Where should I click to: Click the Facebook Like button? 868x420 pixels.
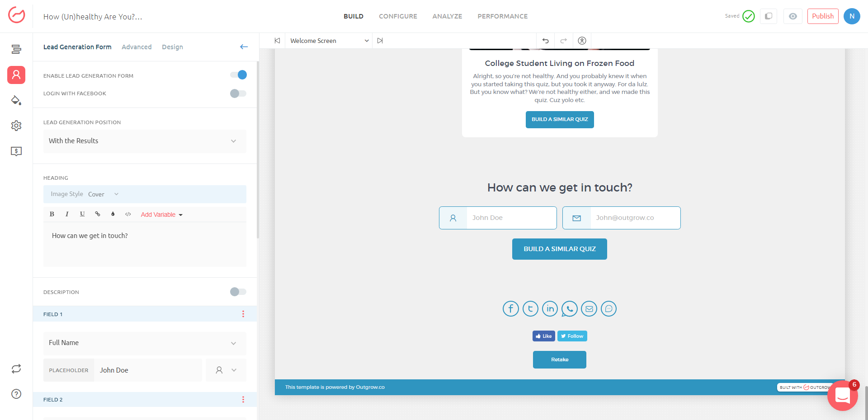[x=543, y=336]
